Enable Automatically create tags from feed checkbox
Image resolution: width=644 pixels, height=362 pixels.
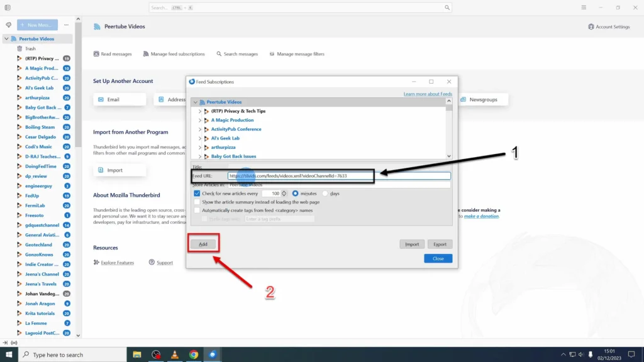[197, 210]
